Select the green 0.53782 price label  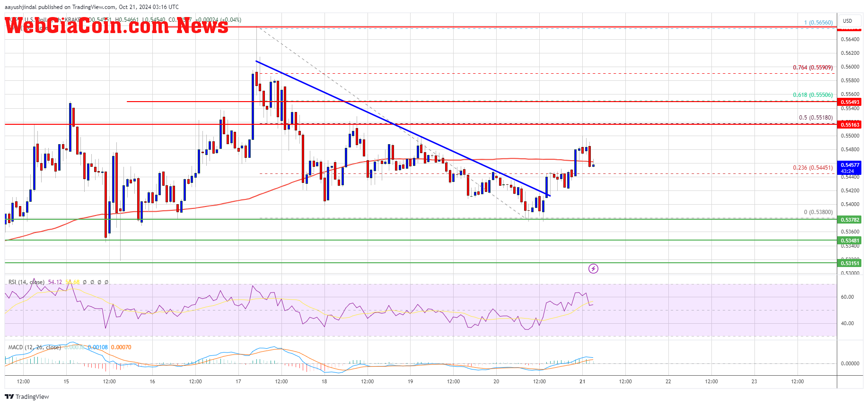(850, 220)
